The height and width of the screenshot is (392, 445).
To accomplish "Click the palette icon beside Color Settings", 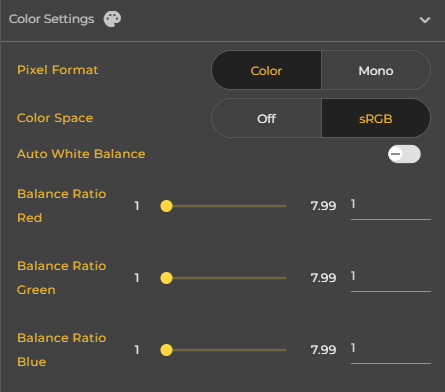I will coord(112,19).
